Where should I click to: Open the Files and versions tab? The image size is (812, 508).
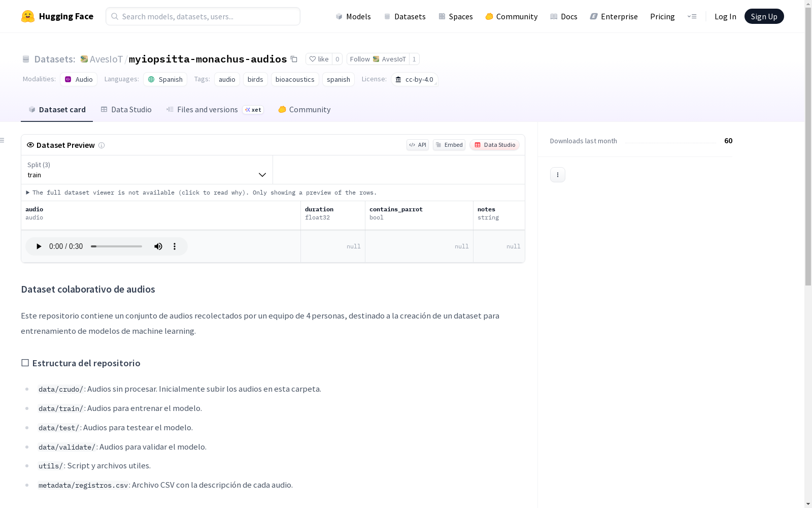215,109
